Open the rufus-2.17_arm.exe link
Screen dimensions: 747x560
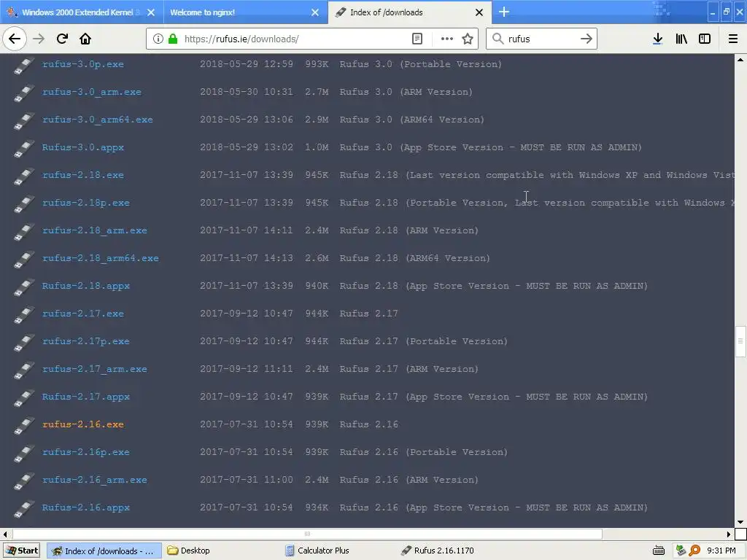(x=94, y=369)
